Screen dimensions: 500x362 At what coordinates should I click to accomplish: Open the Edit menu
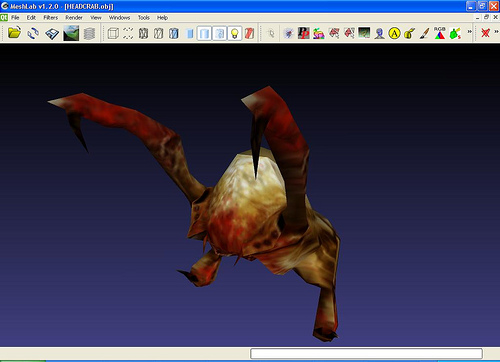coord(31,18)
